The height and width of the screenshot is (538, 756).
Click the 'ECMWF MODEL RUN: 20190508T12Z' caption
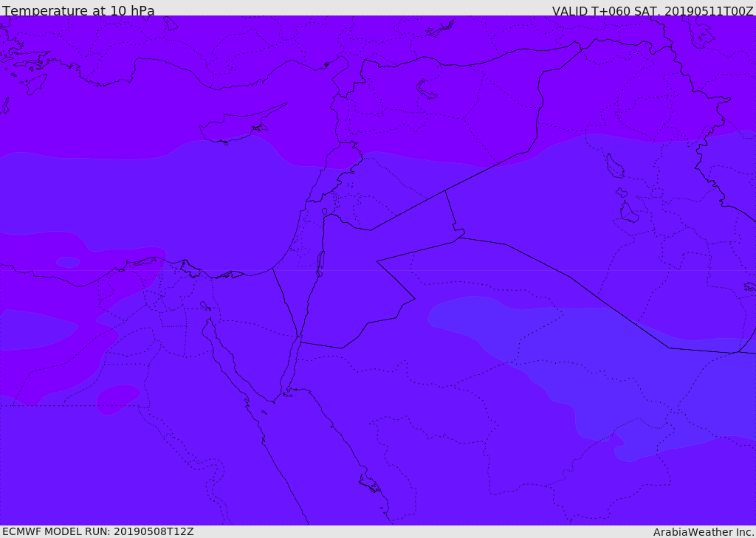(x=98, y=531)
